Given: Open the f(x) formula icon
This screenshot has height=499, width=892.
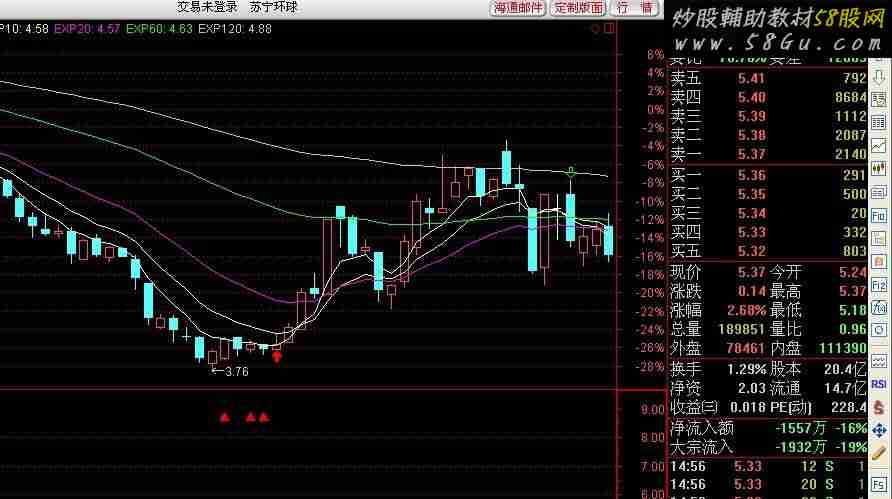Looking at the screenshot, I should (879, 308).
